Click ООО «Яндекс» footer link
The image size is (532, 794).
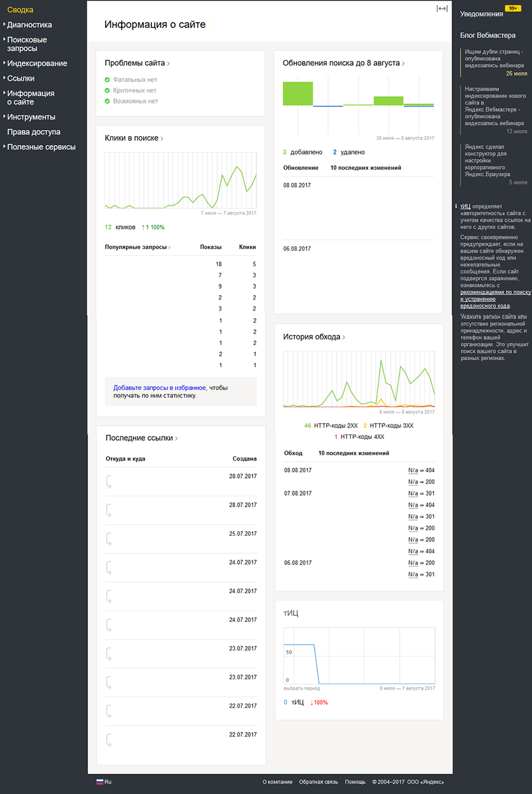pyautogui.click(x=426, y=782)
